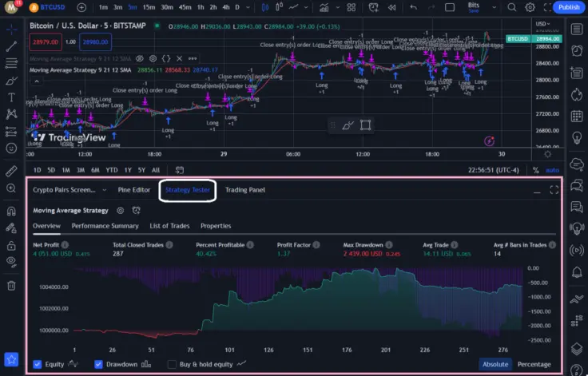588x376 pixels.
Task: Open the symbol search magnifier
Action: coord(511,7)
